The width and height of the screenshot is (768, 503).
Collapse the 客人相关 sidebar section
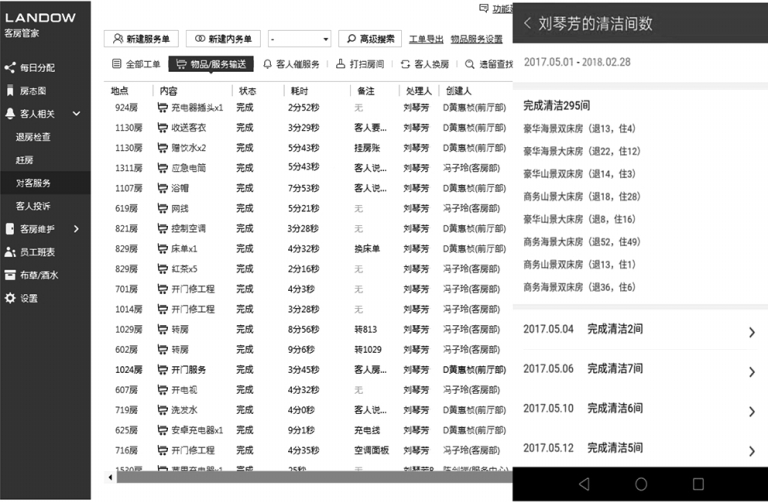point(77,114)
